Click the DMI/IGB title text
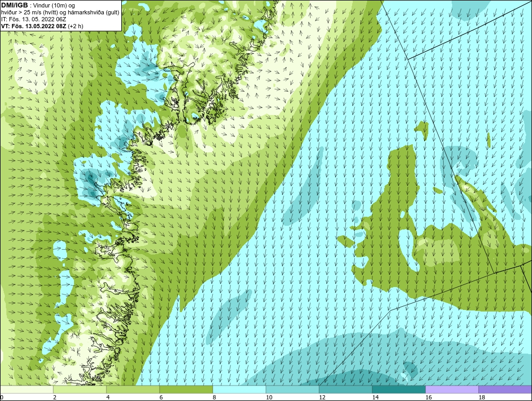 point(15,5)
